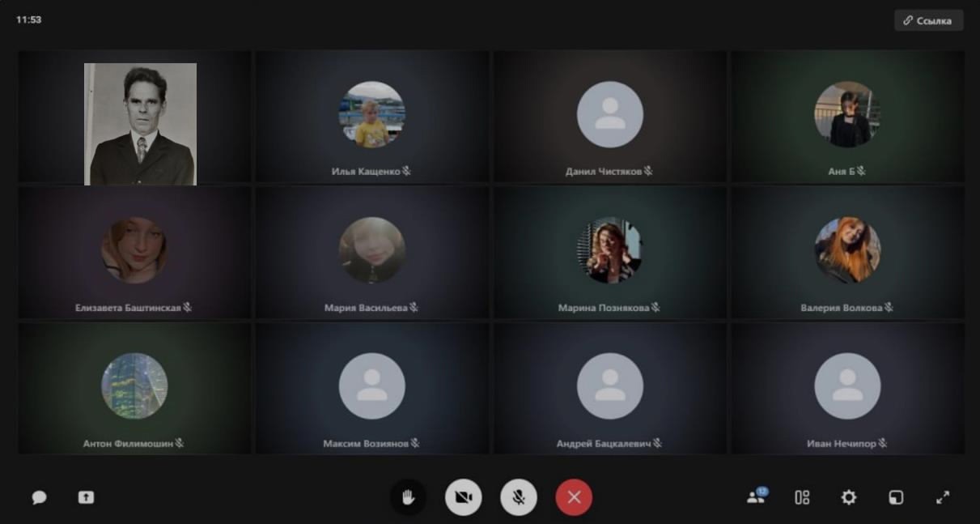Click muted mic icon beside Аня Б
This screenshot has width=980, height=524.
[x=861, y=172]
